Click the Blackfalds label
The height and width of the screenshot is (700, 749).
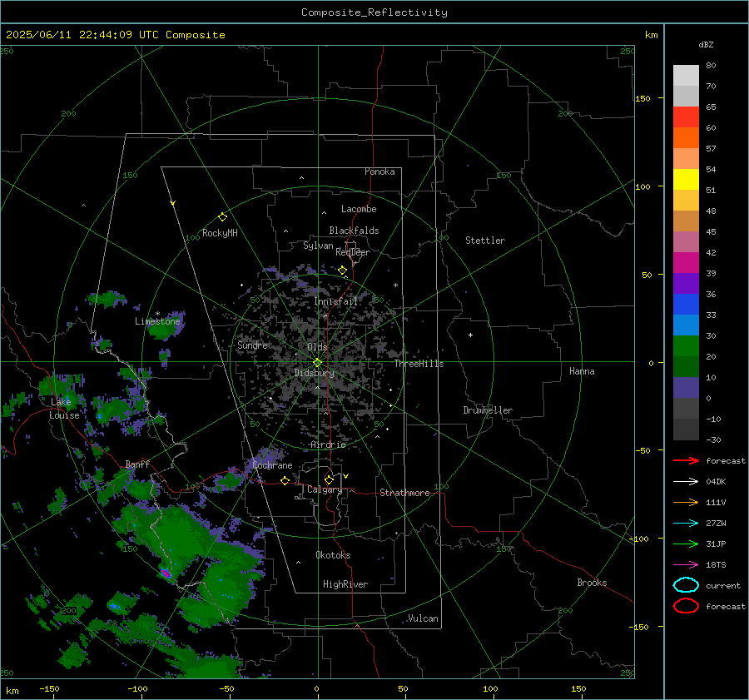[354, 231]
